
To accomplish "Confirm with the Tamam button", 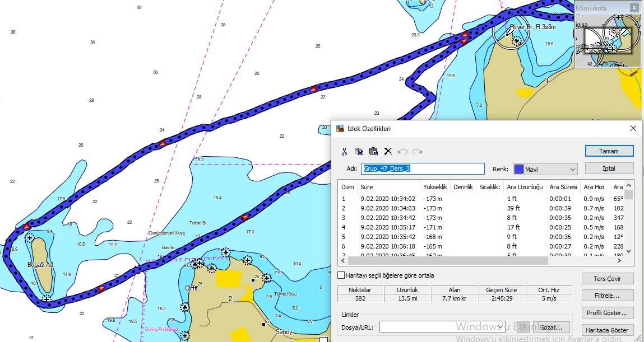I will 609,151.
